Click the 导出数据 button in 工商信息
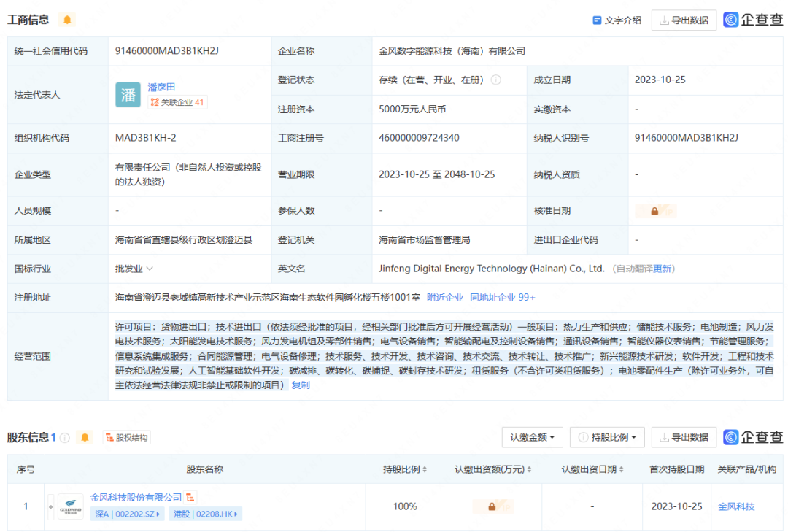The width and height of the screenshot is (788, 532). click(684, 20)
